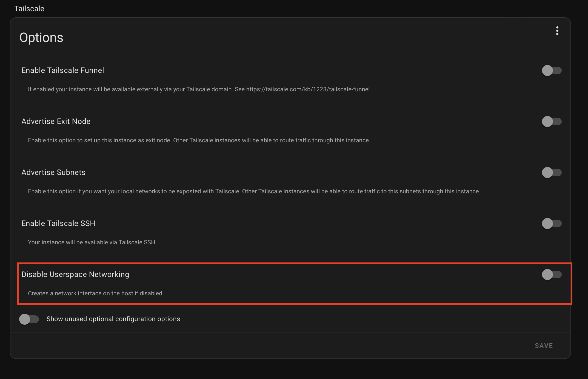Click the subnets exposure description text
The width and height of the screenshot is (588, 379).
[x=254, y=191]
